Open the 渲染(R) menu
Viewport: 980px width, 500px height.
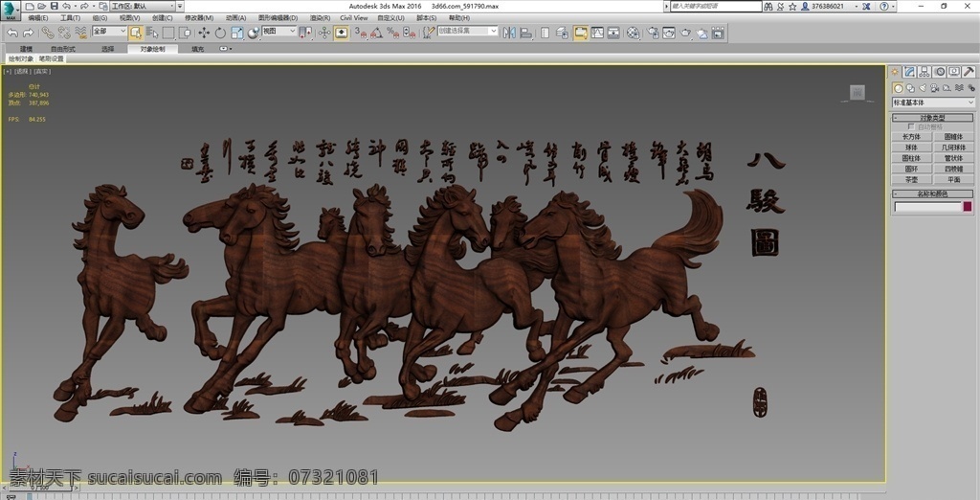click(x=321, y=18)
